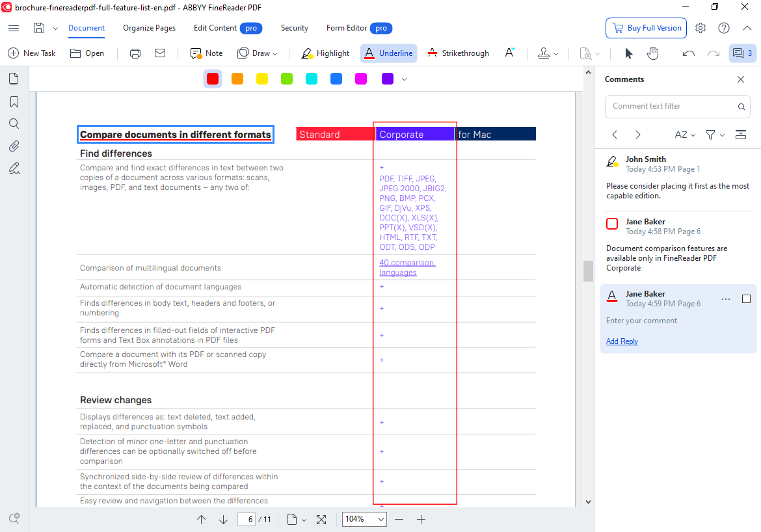Select the Insert Text annotation tool
The height and width of the screenshot is (532, 761).
[x=509, y=53]
